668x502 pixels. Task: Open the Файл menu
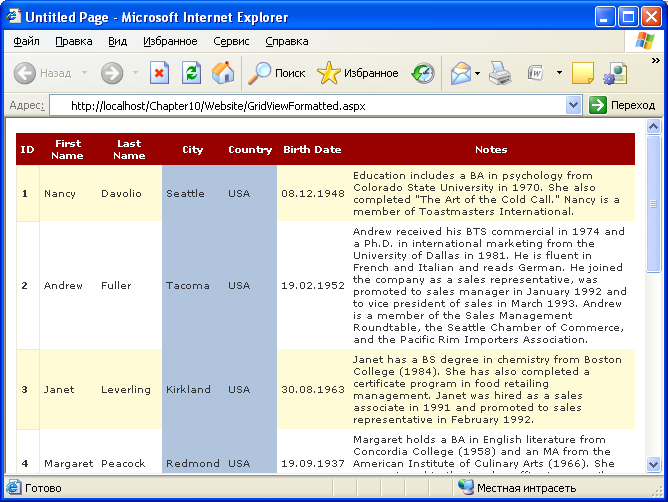27,41
